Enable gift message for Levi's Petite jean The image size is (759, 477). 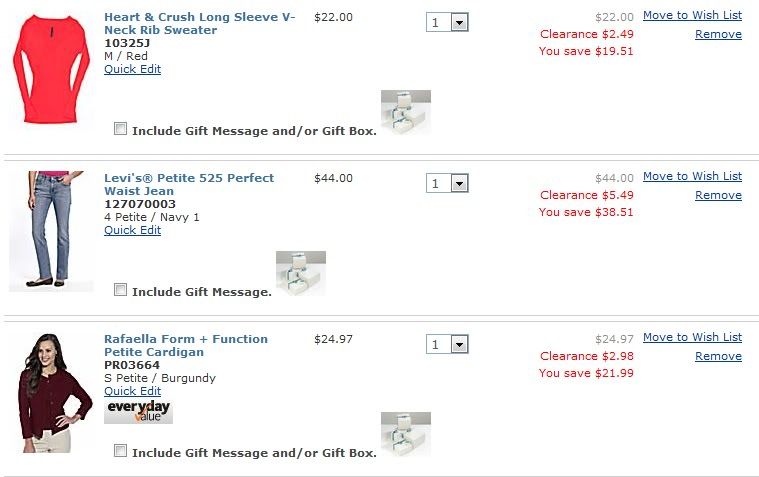point(121,290)
